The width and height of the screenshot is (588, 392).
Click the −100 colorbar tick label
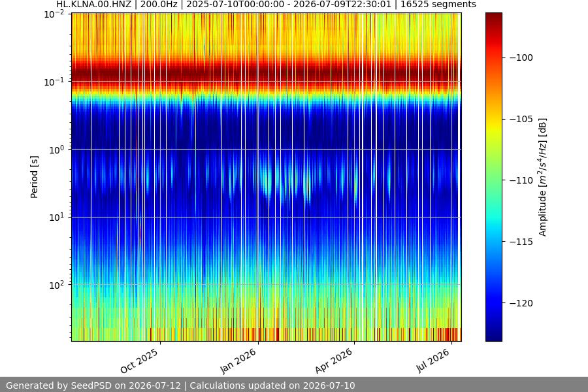[521, 57]
